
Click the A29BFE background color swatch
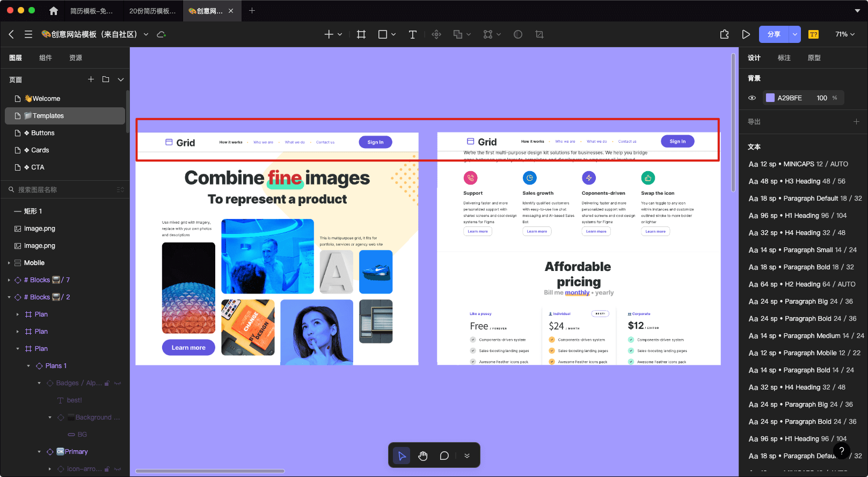click(x=770, y=98)
